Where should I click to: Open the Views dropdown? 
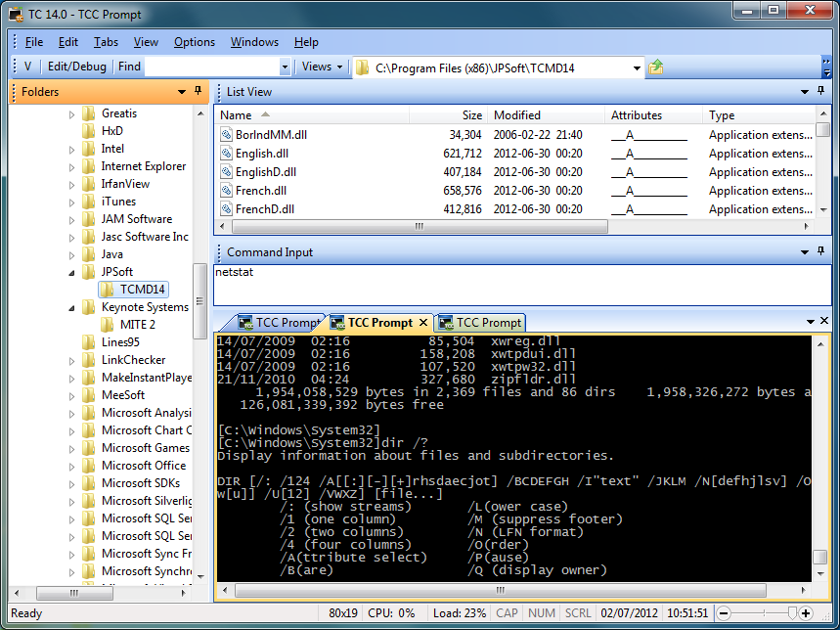point(323,67)
